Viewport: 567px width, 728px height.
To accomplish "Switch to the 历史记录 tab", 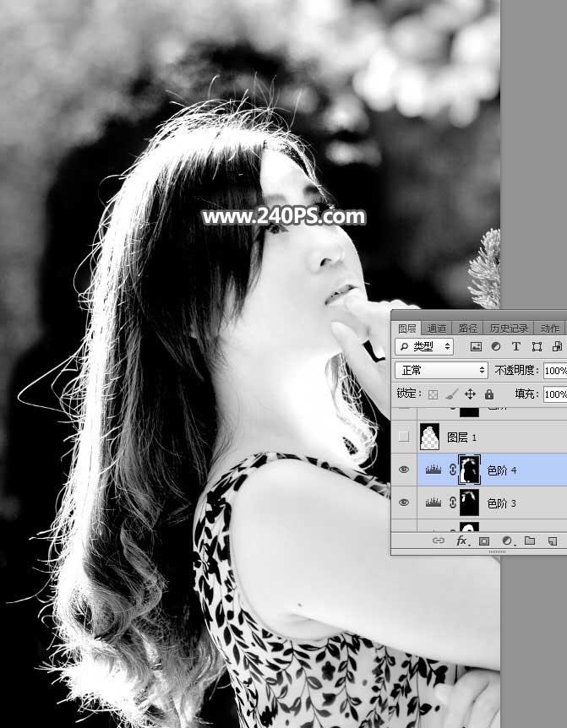I will [507, 329].
